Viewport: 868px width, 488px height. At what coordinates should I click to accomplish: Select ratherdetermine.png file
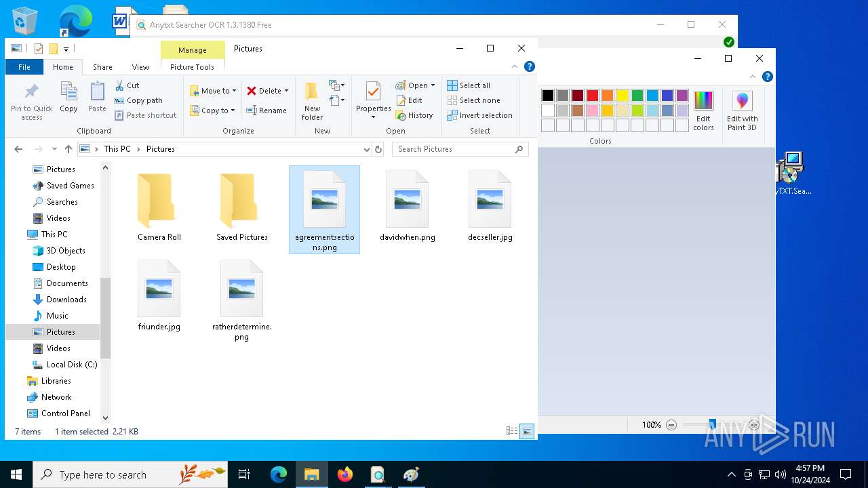click(242, 300)
